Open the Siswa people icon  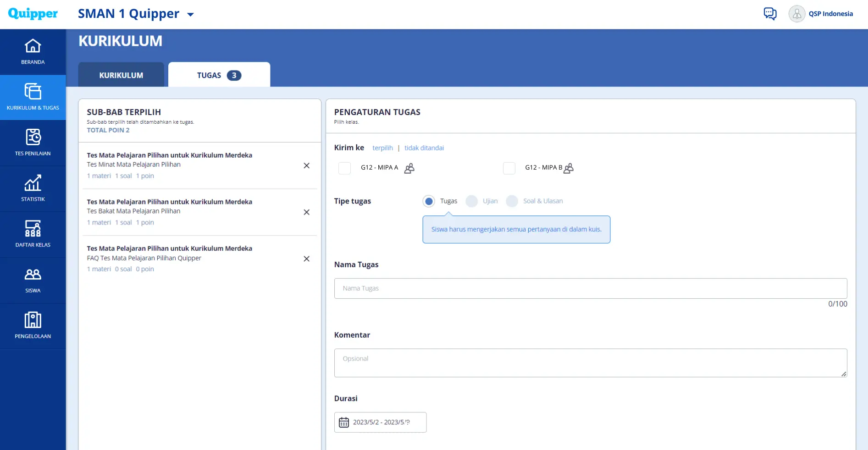[x=33, y=274]
